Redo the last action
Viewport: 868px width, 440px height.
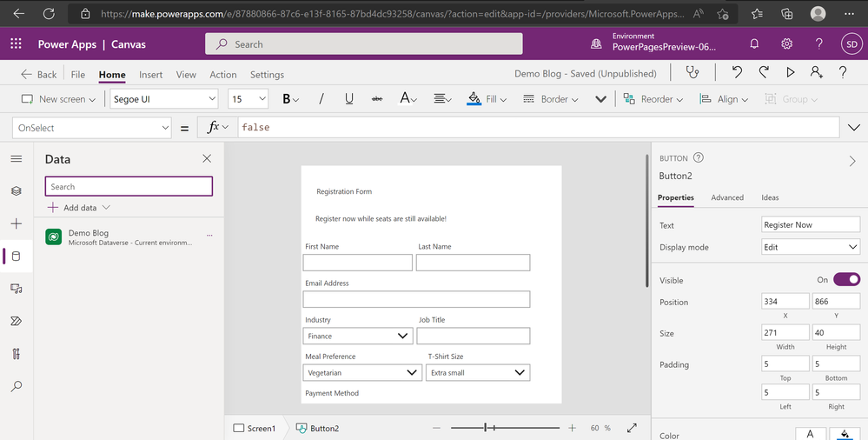click(x=764, y=72)
